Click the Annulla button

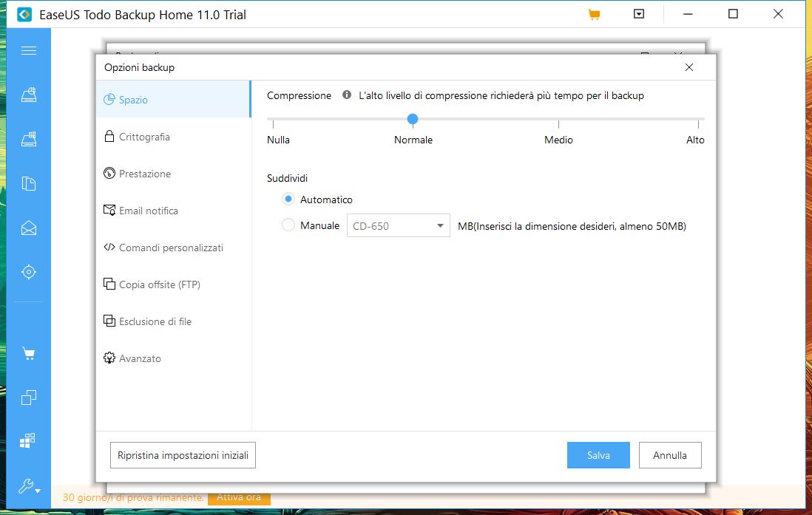point(669,455)
